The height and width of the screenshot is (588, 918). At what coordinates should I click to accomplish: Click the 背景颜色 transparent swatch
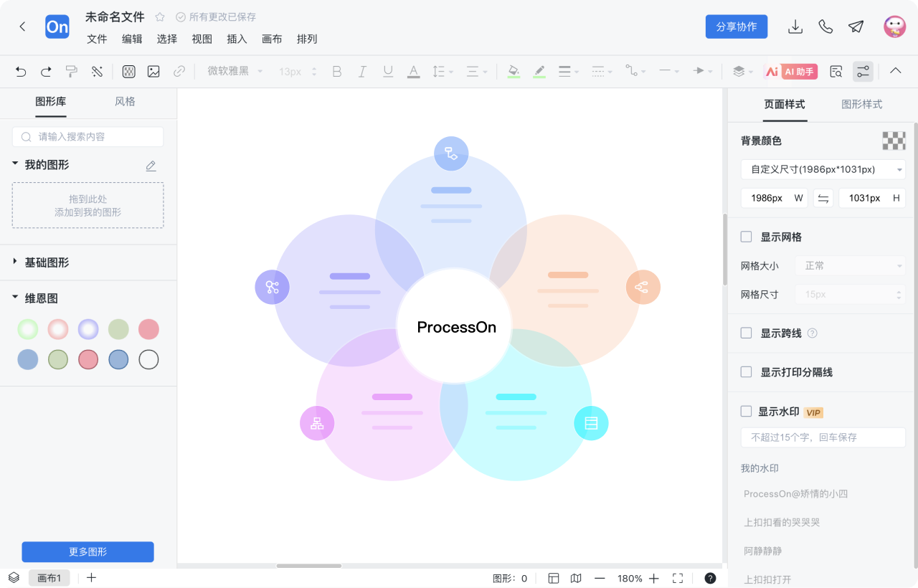tap(894, 141)
